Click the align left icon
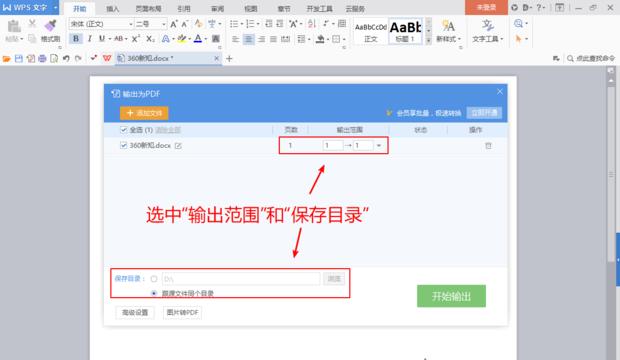Screen dimensions: 620x360 236,39
